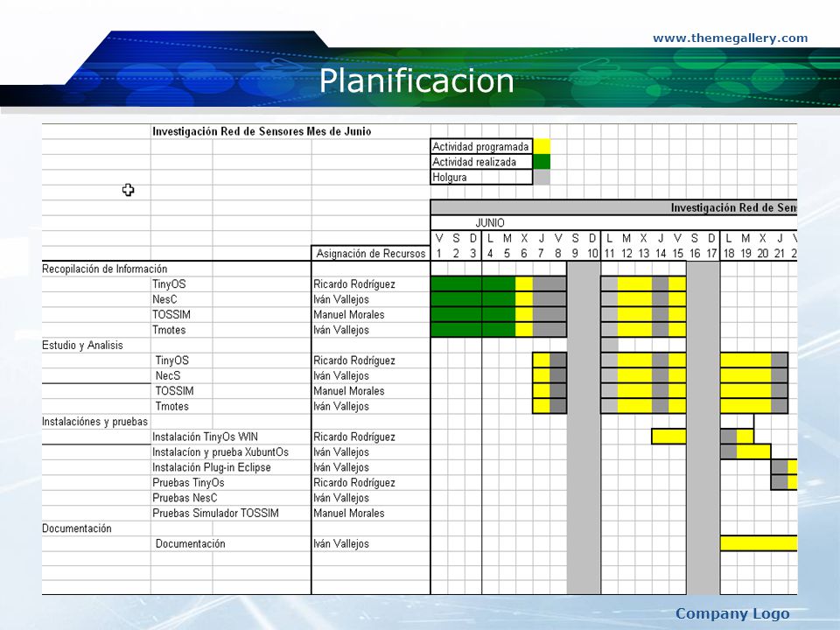Select the NecS task cell

point(168,375)
